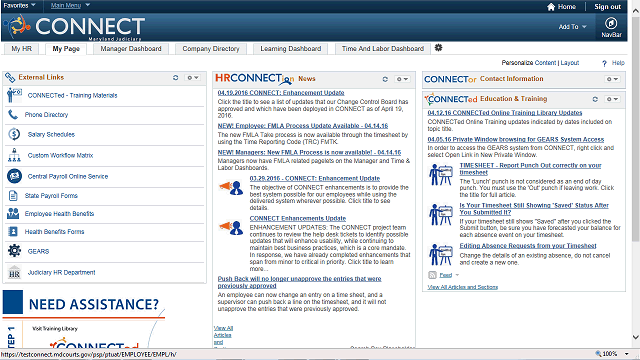Click the Feed link text
Viewport: 640px width, 360px height.
click(445, 275)
